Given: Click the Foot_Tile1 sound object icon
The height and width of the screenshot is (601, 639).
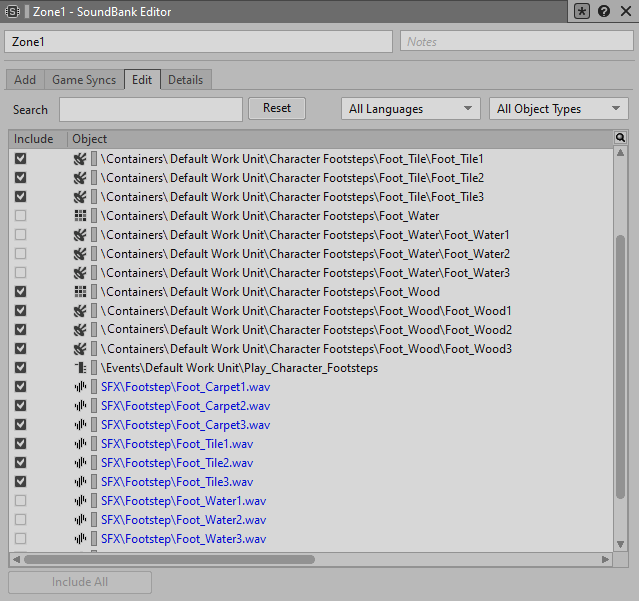Looking at the screenshot, I should coord(80,159).
